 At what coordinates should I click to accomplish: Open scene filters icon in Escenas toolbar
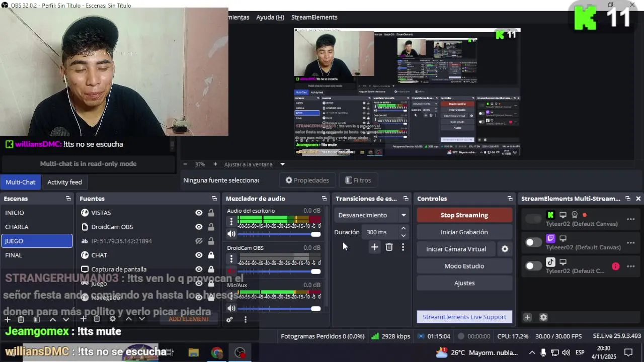[36, 319]
